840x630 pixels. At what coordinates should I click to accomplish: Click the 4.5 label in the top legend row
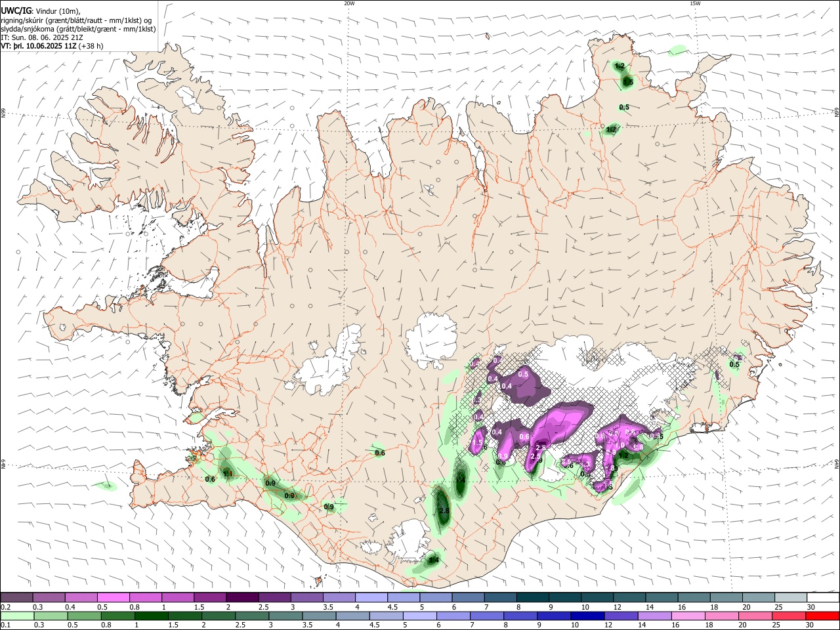(x=392, y=607)
